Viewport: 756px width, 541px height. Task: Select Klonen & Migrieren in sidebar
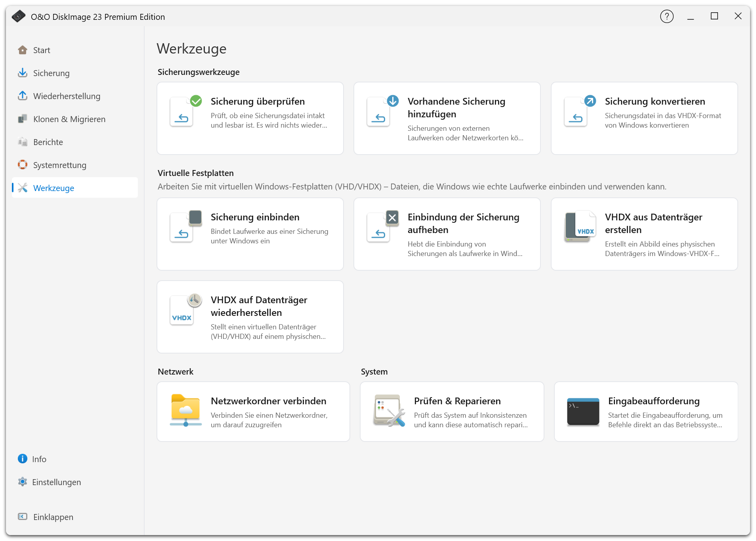[75, 119]
